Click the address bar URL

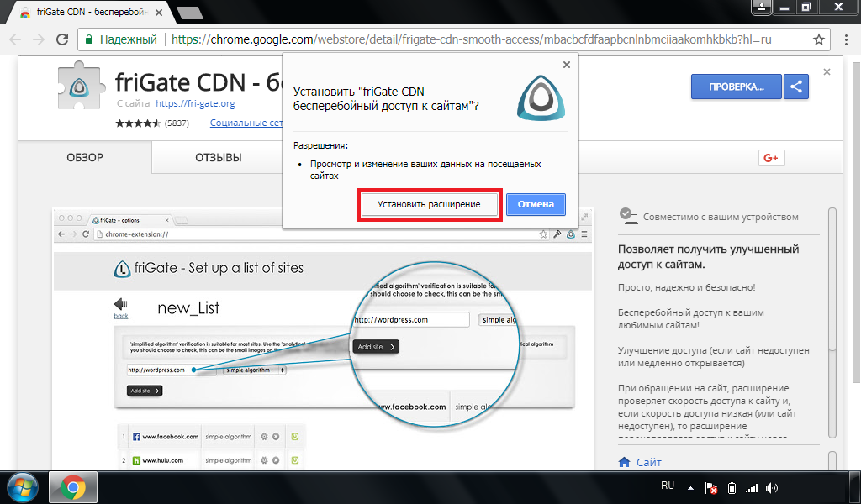(471, 39)
